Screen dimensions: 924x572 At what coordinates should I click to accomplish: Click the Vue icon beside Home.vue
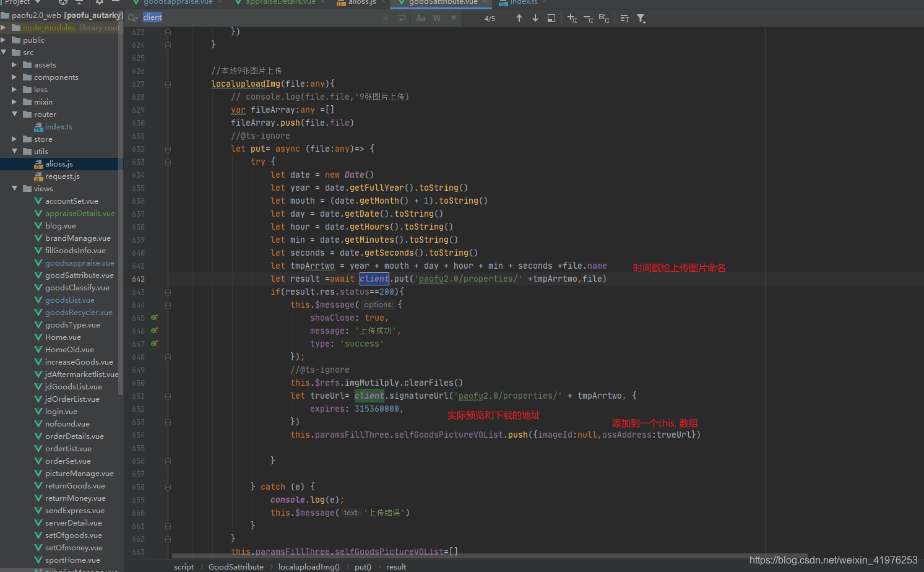[38, 337]
